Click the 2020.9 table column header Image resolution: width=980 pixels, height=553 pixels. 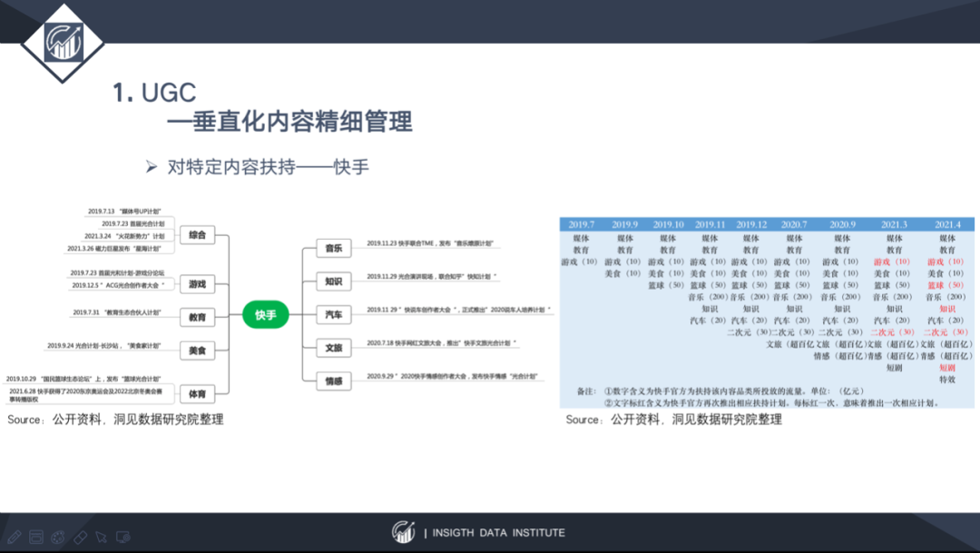tap(842, 224)
